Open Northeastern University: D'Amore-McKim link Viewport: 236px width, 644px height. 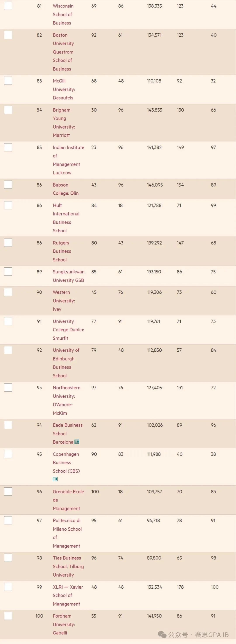[x=67, y=400]
